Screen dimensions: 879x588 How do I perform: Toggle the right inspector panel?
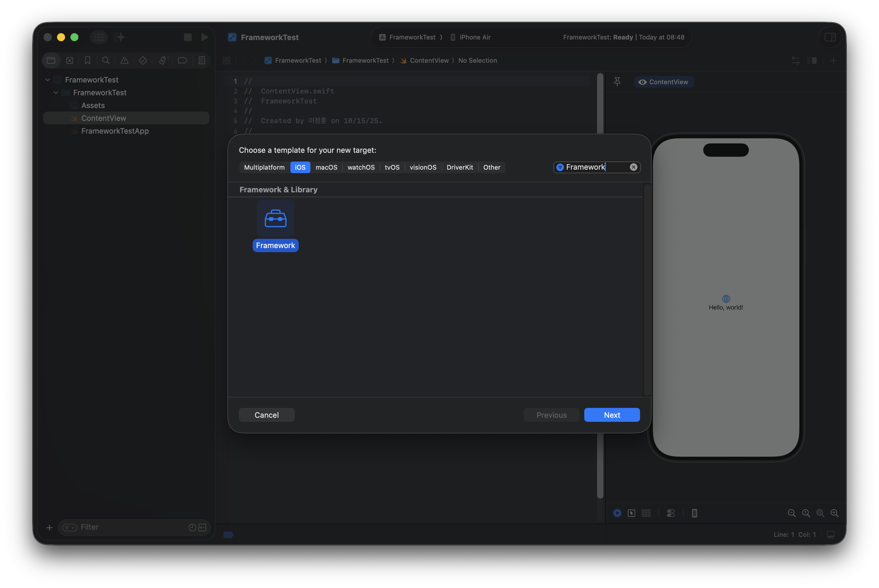coord(830,37)
